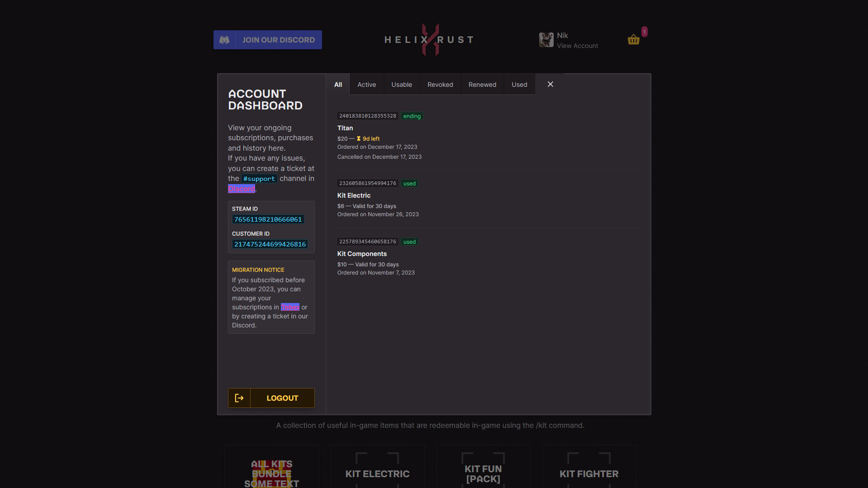Click the close X on the dashboard panel
The width and height of the screenshot is (868, 488).
[550, 84]
